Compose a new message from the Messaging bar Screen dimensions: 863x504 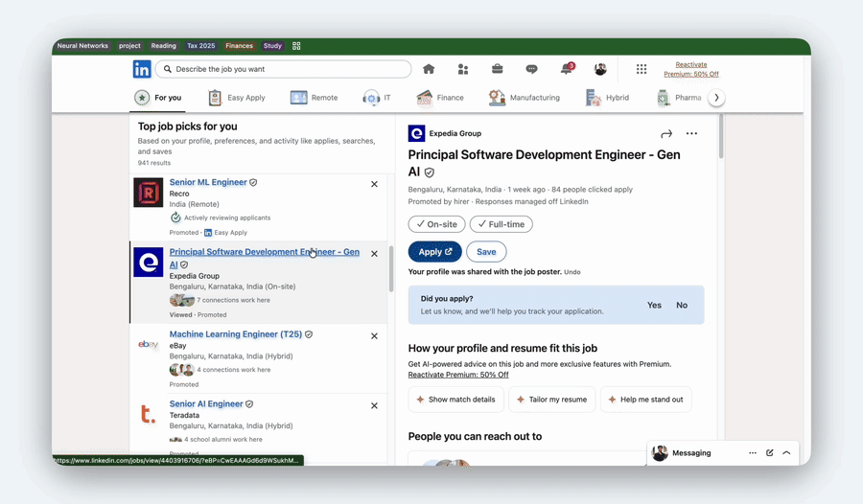coord(769,453)
